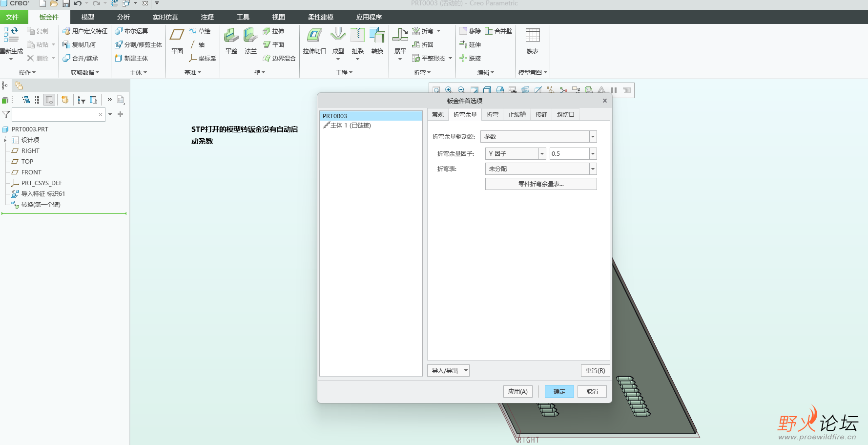Open the 导入/导出 dropdown button
This screenshot has width=868, height=445.
pos(448,370)
